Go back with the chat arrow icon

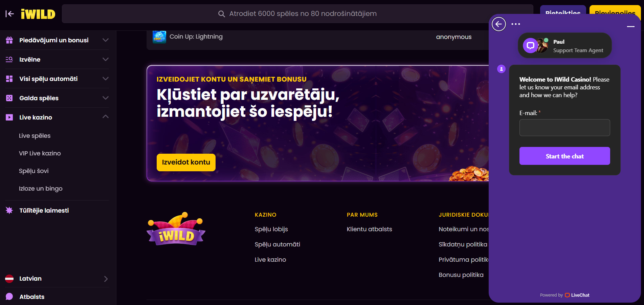499,24
